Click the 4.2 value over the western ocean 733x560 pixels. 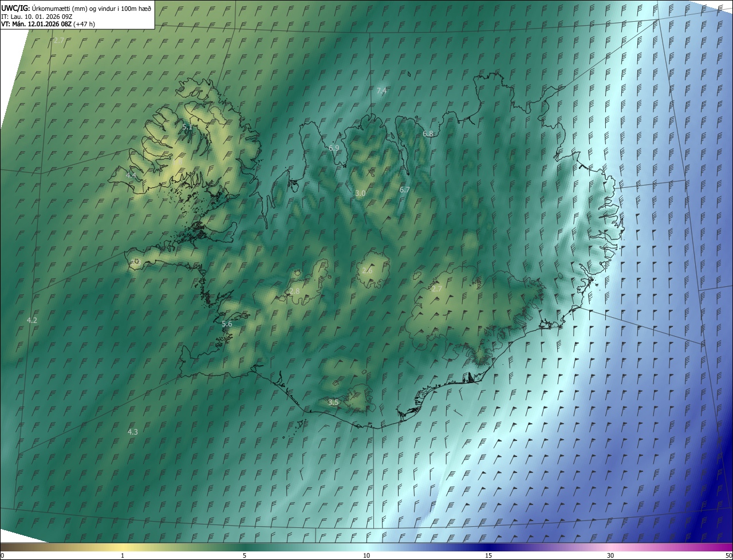click(x=32, y=320)
